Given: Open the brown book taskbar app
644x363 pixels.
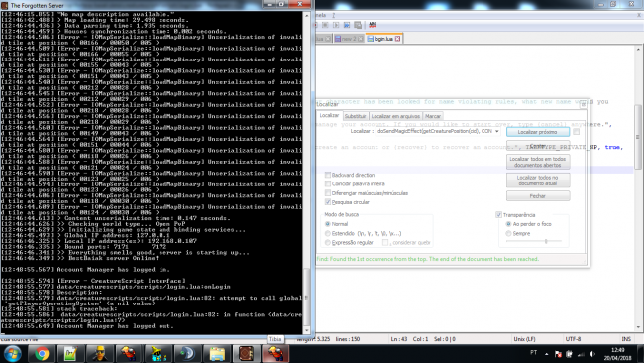Looking at the screenshot, I should click(246, 353).
